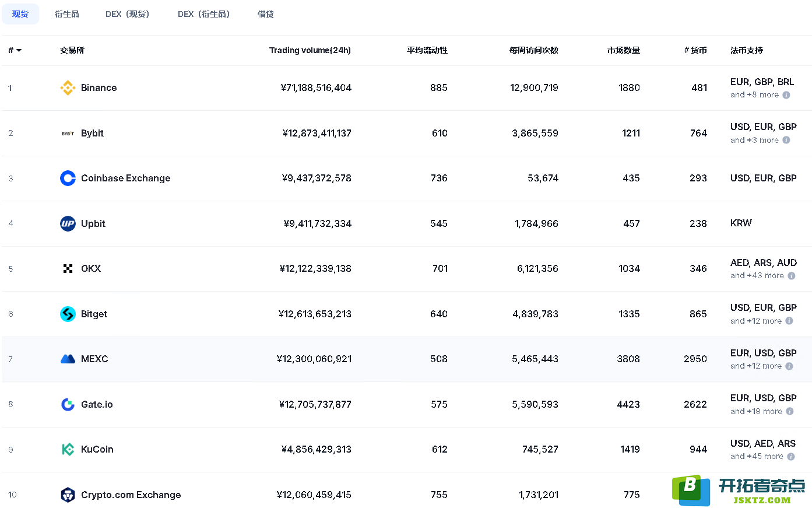
Task: Click Crypto.com volume ¥12,060,459,415
Action: pos(314,495)
